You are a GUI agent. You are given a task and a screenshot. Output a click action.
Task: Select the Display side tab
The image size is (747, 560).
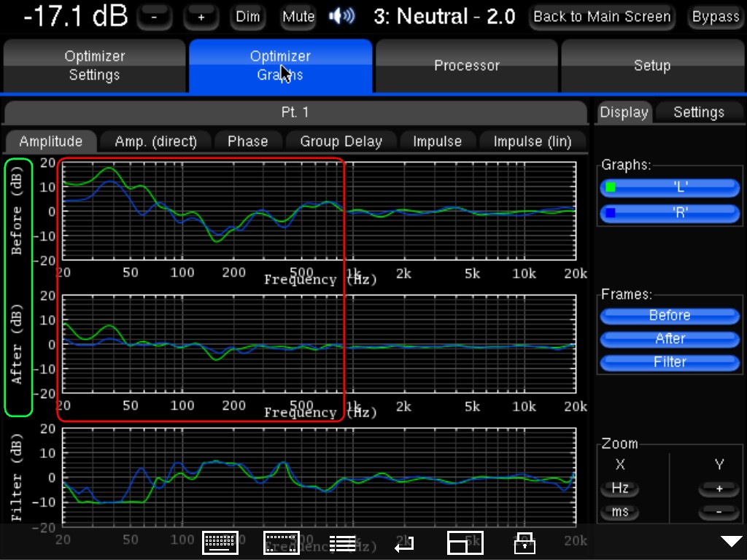(624, 112)
